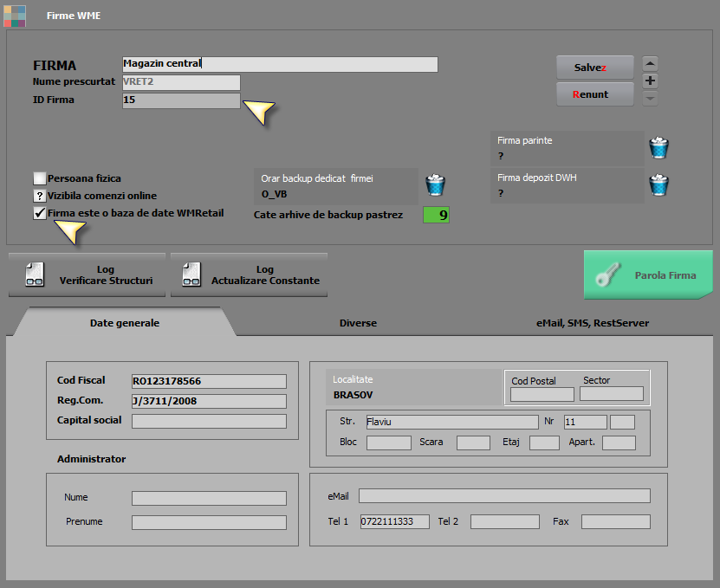Click the Apart. input field
The height and width of the screenshot is (588, 720).
pos(619,443)
